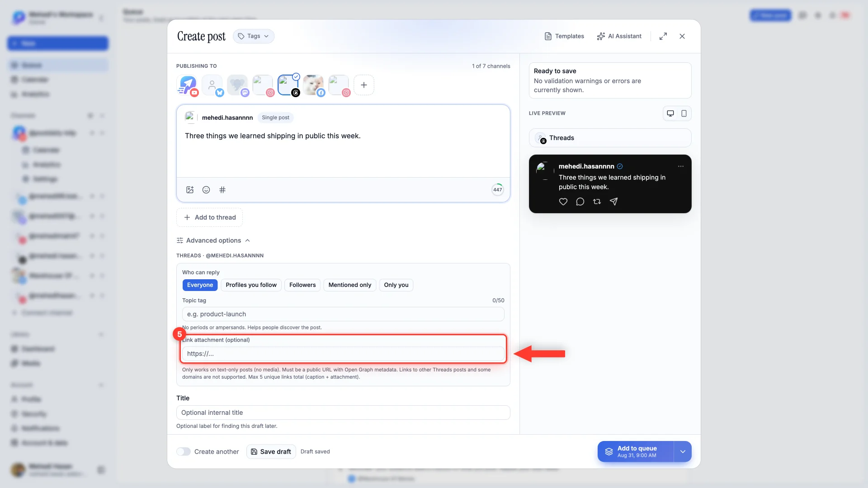Collapse Advanced options section
Screen dimensions: 868x488
pos(213,240)
